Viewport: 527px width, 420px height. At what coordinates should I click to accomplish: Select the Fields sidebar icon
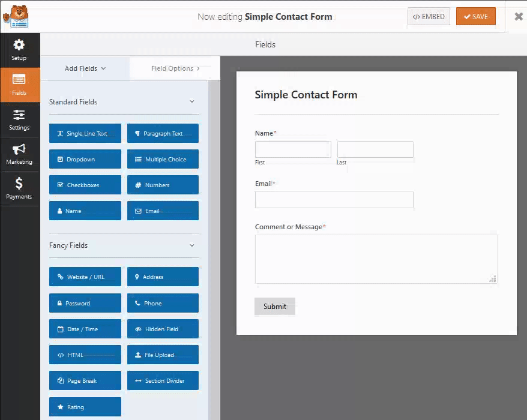click(19, 85)
